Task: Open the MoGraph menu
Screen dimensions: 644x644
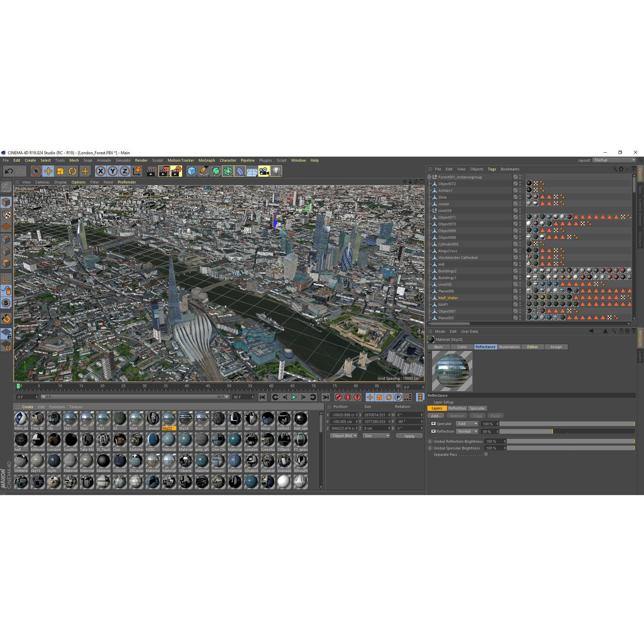Action: pyautogui.click(x=206, y=160)
